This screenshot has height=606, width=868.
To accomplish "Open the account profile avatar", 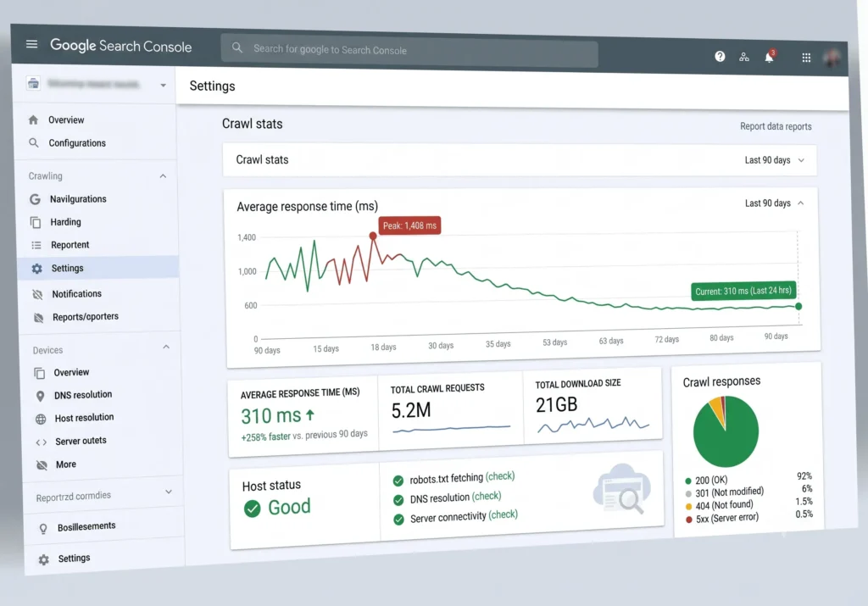I will point(832,57).
